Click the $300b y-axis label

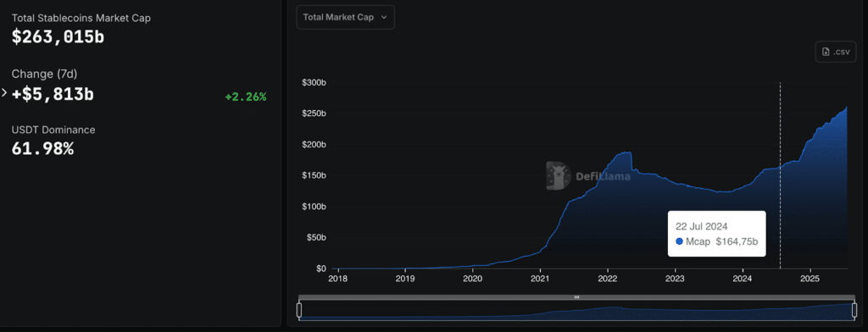point(314,82)
